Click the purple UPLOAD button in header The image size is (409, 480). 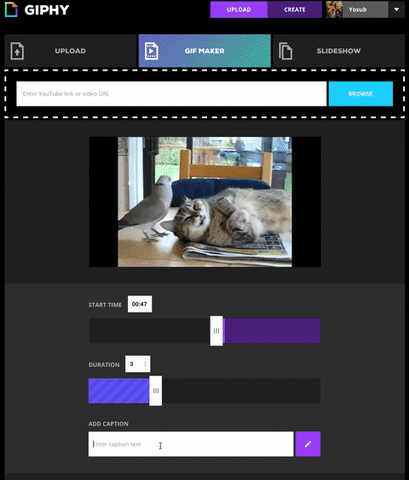click(239, 10)
